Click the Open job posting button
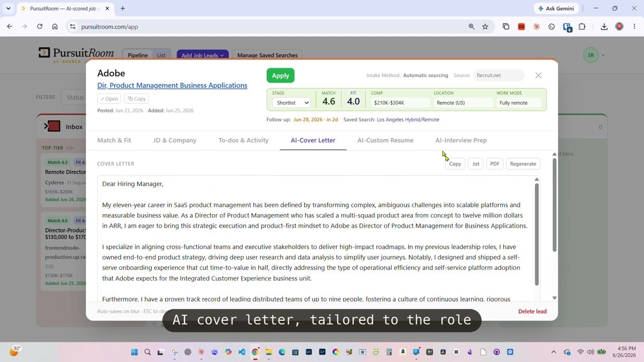The width and height of the screenshot is (644, 362). coord(109,99)
